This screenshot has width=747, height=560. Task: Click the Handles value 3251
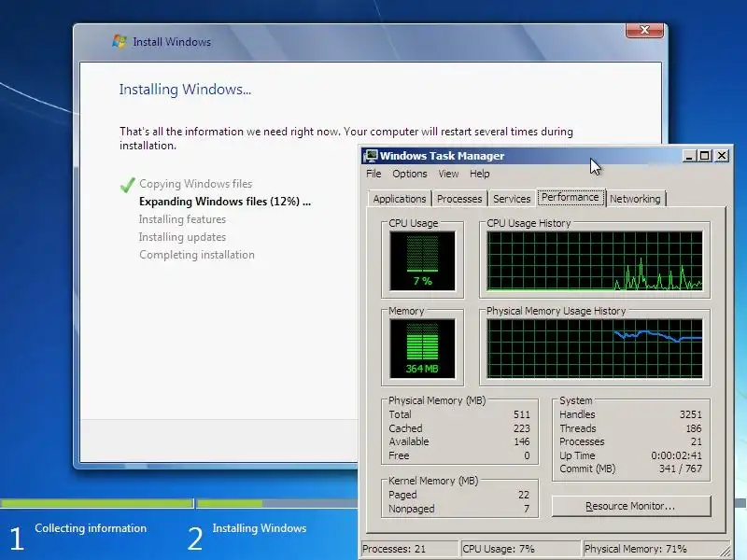[691, 414]
